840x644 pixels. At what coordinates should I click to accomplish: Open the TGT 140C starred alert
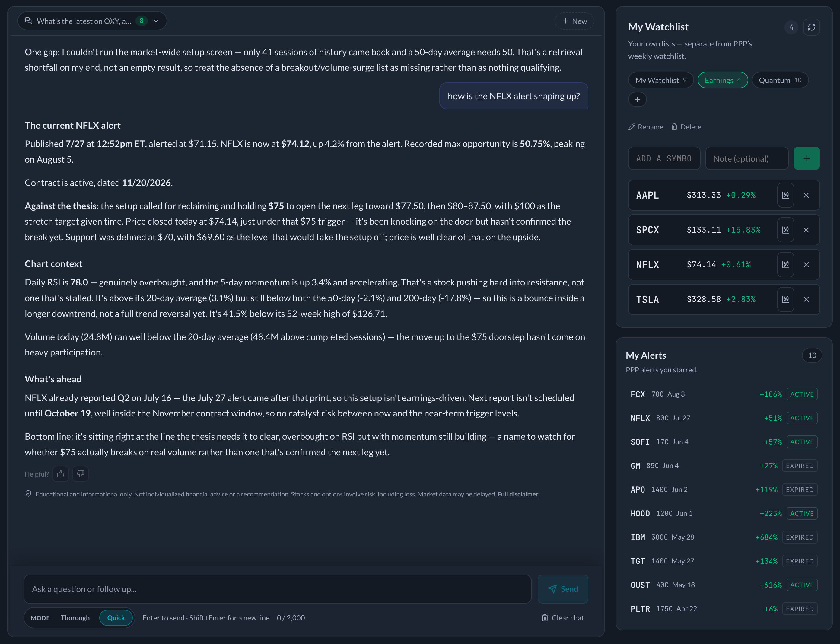pyautogui.click(x=724, y=561)
